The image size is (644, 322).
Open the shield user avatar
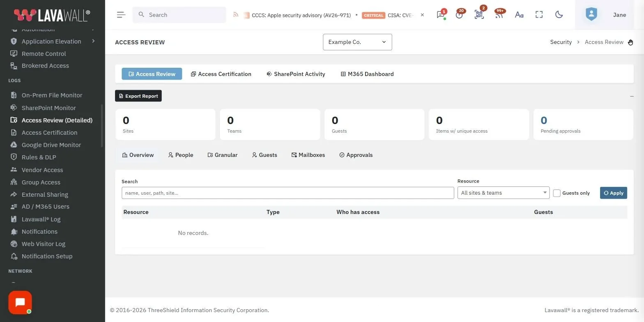point(591,15)
